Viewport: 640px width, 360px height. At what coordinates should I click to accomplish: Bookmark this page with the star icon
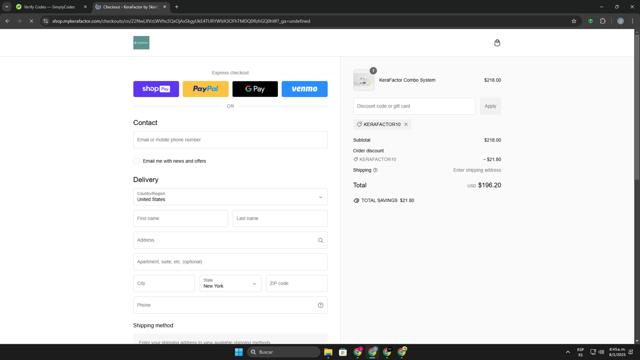pyautogui.click(x=573, y=21)
